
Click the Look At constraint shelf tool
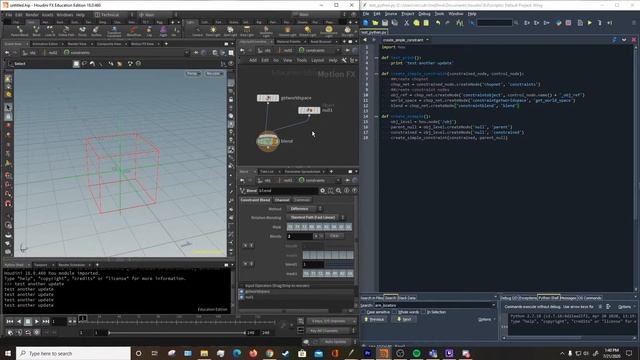(x=50, y=31)
